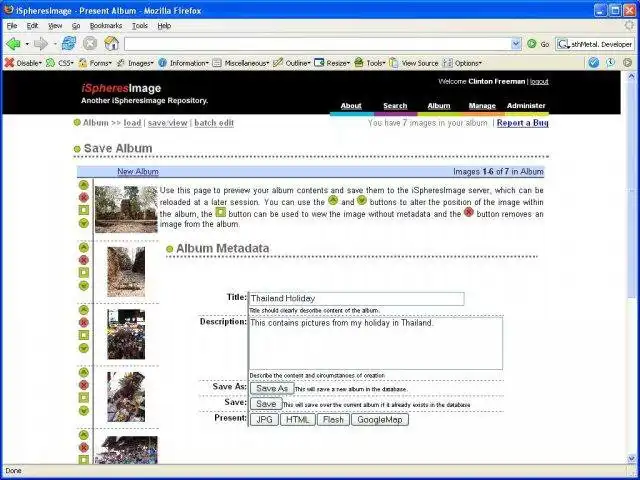Open the Home page icon
Viewport: 640px width, 480px height.
click(111, 43)
